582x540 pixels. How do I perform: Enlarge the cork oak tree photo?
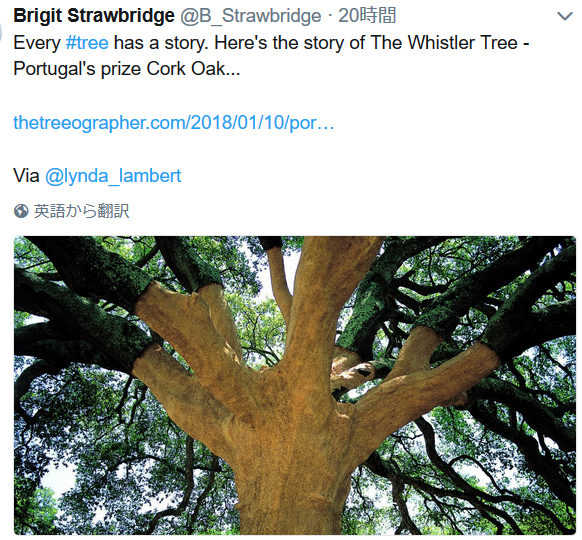click(x=295, y=385)
